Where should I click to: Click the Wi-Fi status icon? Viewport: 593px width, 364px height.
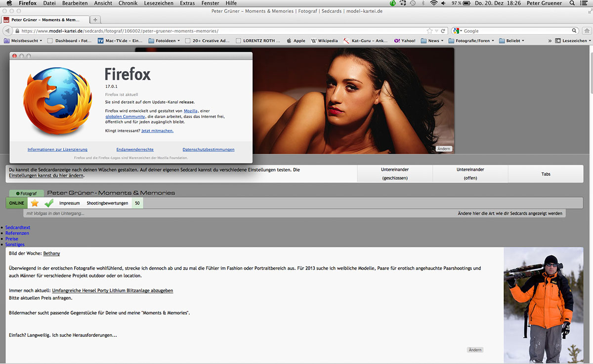click(x=434, y=3)
